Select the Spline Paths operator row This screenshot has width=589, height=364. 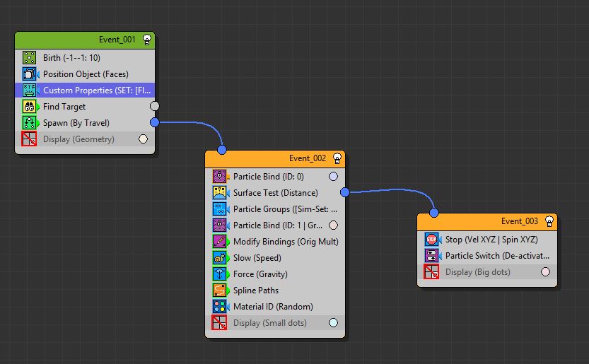275,290
